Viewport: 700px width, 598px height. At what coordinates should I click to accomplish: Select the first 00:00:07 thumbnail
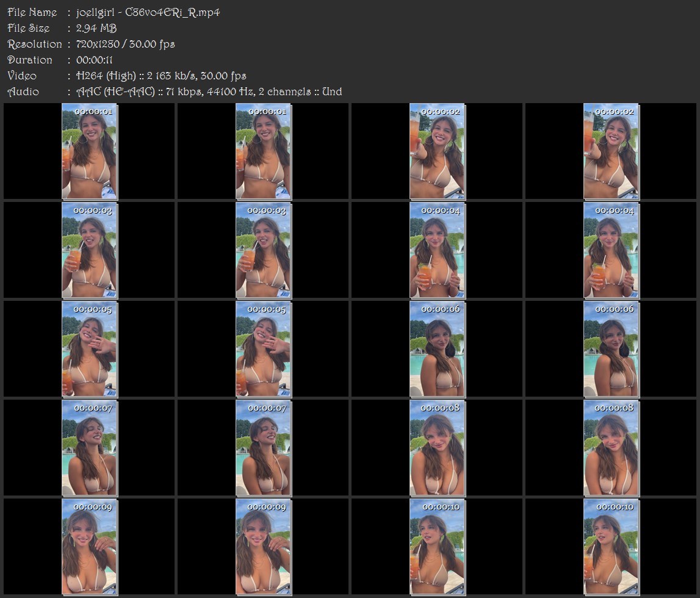tap(90, 448)
